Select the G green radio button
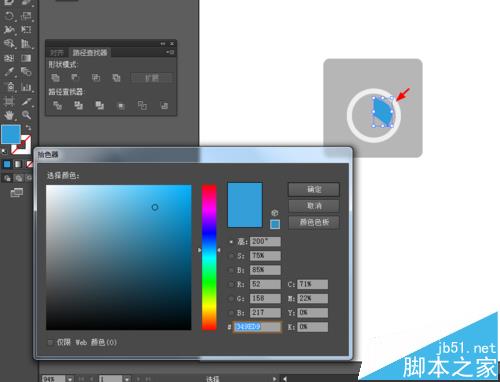The image size is (500, 382). (231, 299)
